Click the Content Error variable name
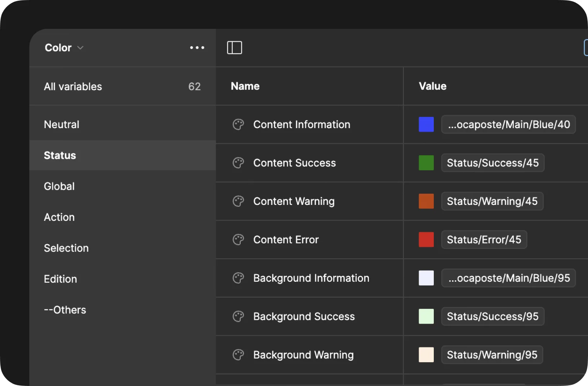 coord(286,240)
